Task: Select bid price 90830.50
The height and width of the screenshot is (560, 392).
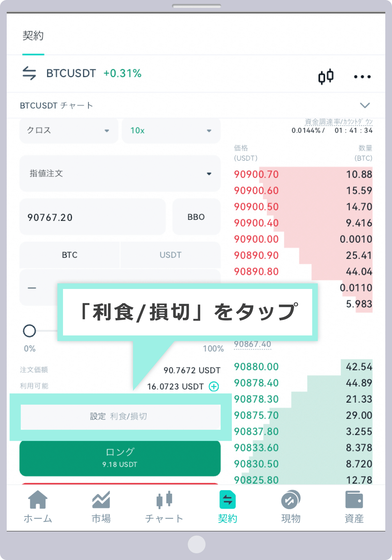Action: coord(256,464)
